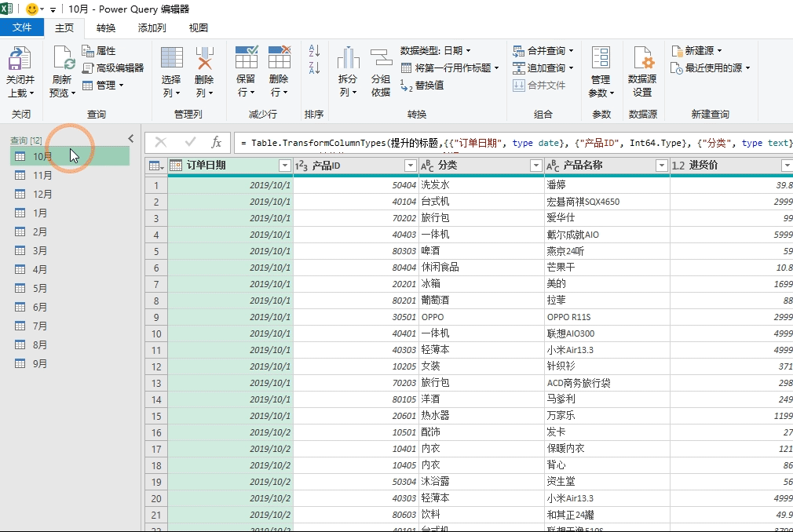Click the table corner menu icon
The image size is (793, 532).
tap(155, 166)
